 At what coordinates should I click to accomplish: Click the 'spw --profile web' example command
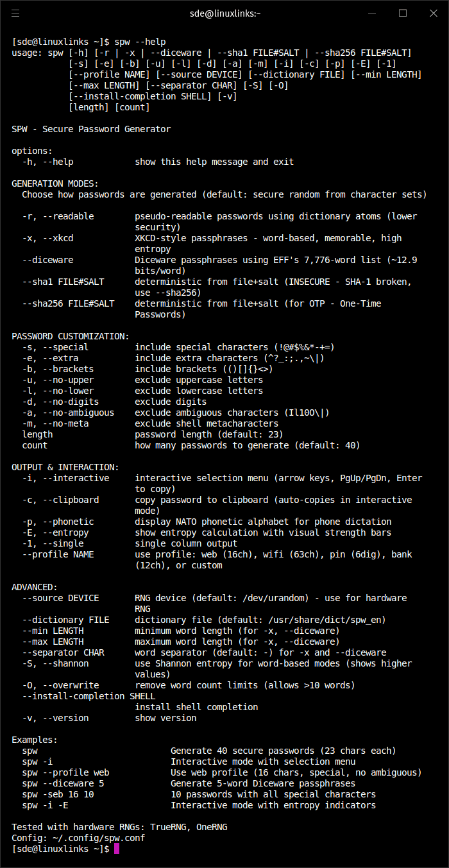pos(65,772)
